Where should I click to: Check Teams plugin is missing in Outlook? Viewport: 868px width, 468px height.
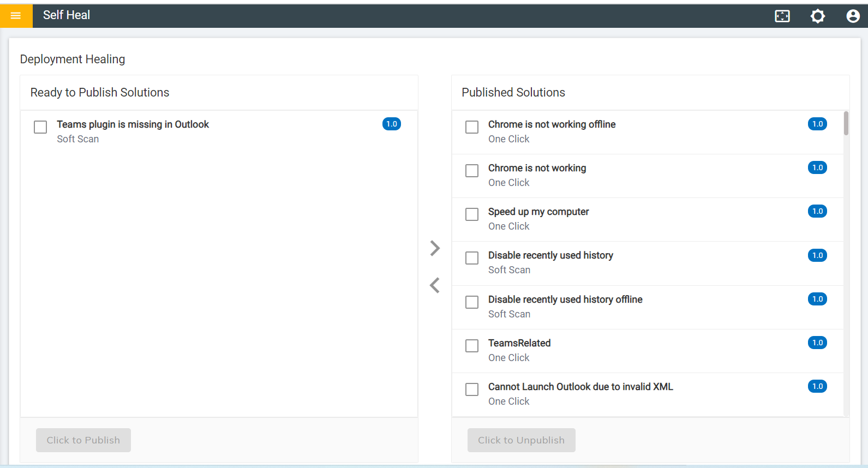(40, 127)
